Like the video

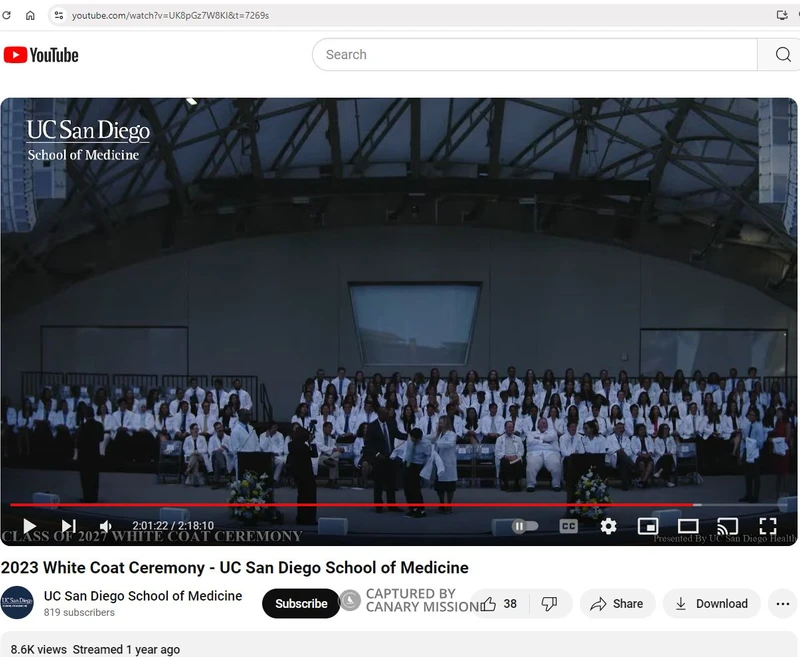[490, 603]
